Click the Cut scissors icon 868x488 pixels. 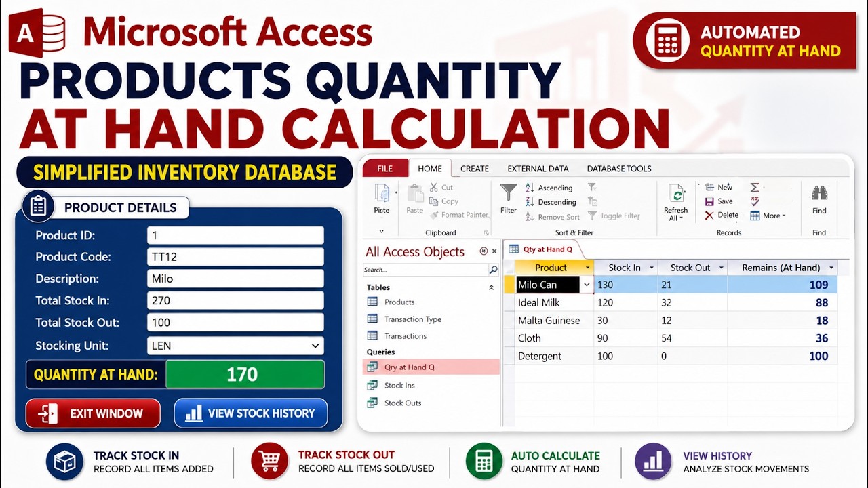point(434,187)
